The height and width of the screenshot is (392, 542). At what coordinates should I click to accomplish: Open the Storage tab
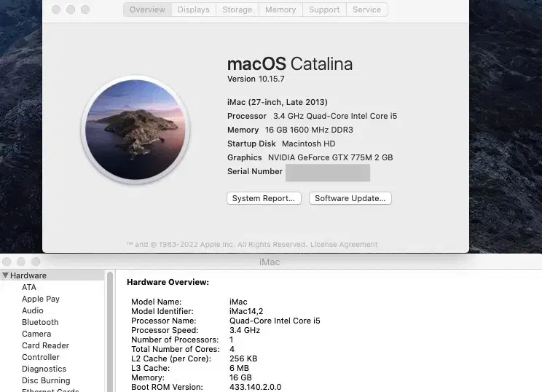coord(237,9)
